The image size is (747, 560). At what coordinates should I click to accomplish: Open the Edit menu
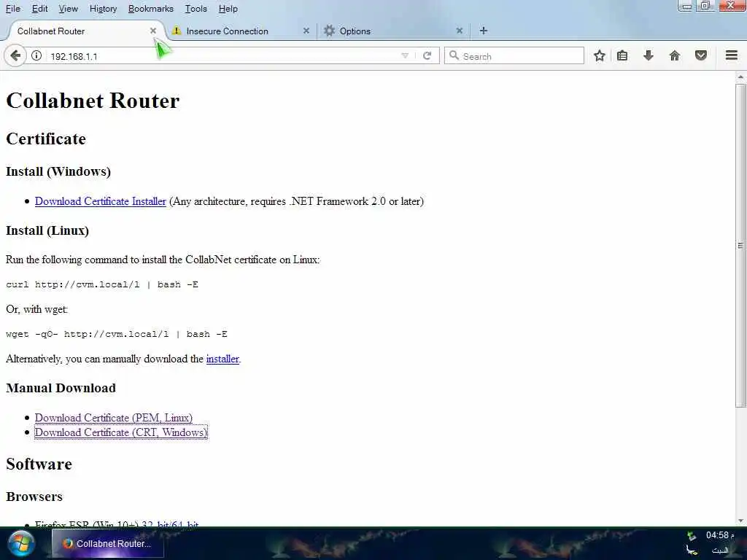point(39,9)
